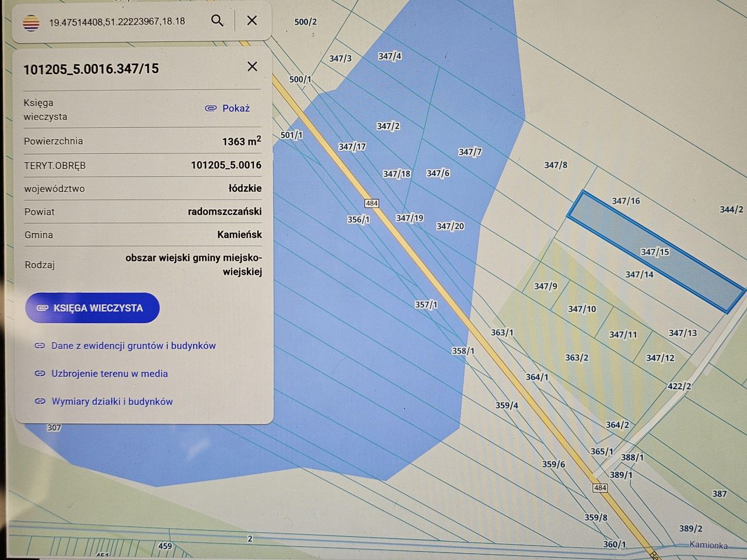Open the map layers logo icon

click(31, 23)
